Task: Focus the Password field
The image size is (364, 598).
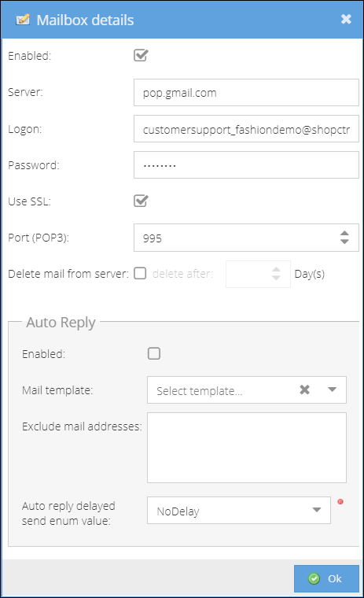Action: pyautogui.click(x=246, y=165)
